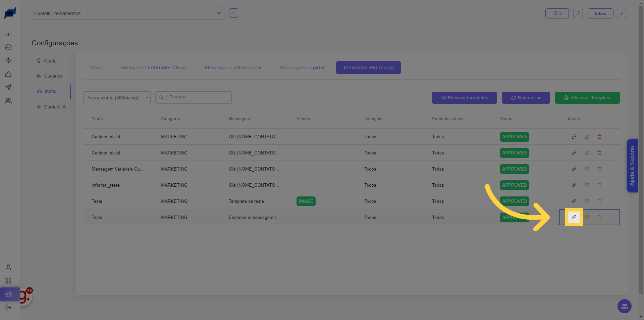Click the settings gear in the sidebar
Screen dimensions: 644x320
pos(8,294)
